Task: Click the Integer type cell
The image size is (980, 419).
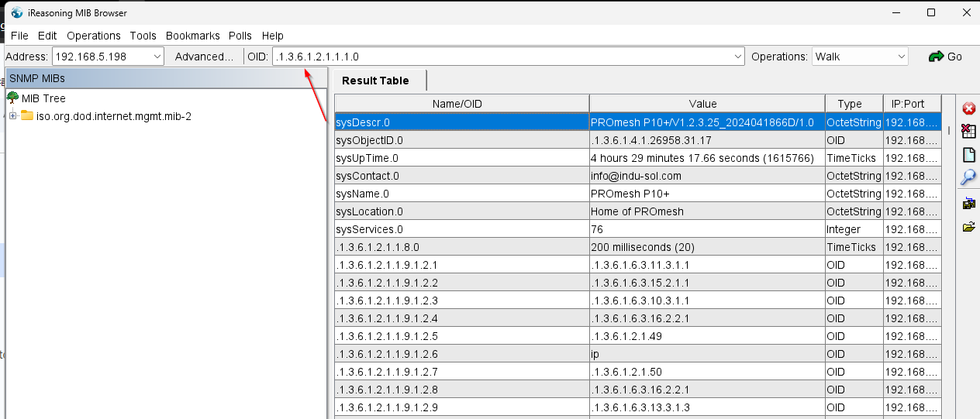Action: [854, 229]
